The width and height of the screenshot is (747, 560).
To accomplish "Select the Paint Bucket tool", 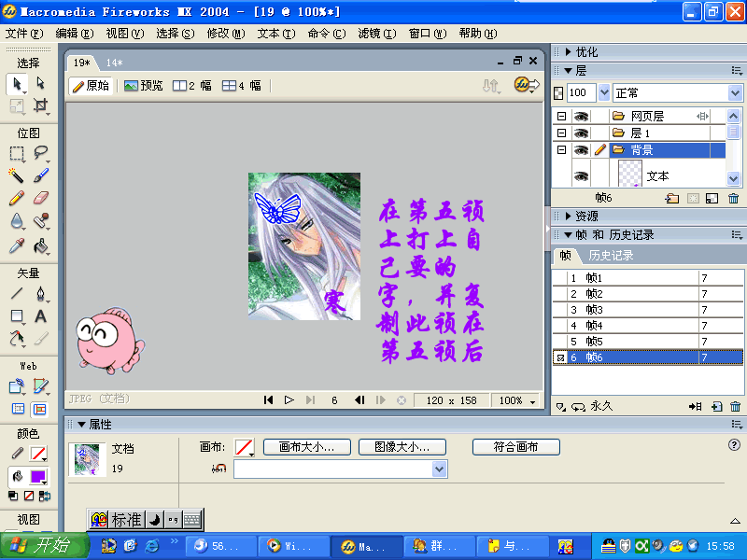I will point(40,245).
